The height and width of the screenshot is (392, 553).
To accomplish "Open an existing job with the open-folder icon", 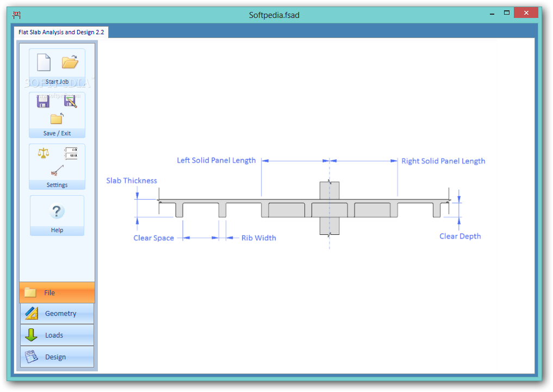I will pyautogui.click(x=70, y=61).
